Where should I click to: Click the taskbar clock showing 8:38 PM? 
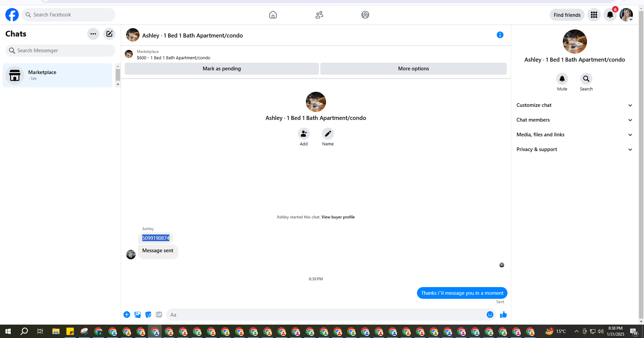point(615,331)
